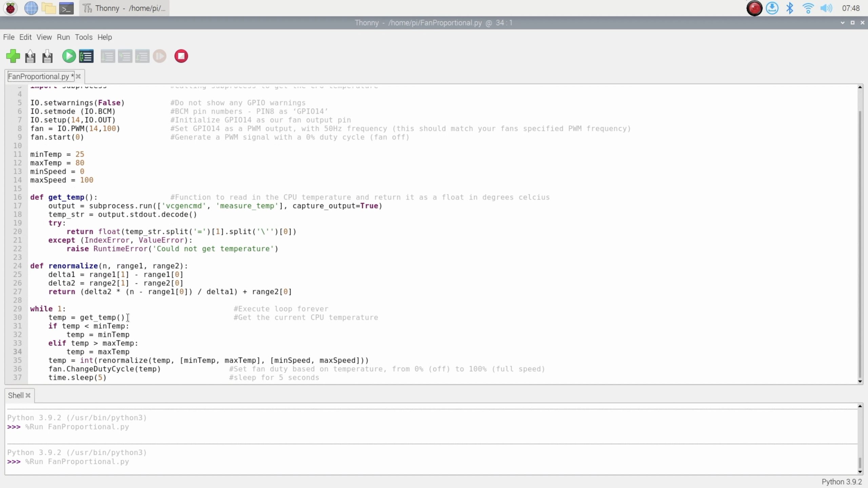Open the volume control tray icon

coord(826,8)
